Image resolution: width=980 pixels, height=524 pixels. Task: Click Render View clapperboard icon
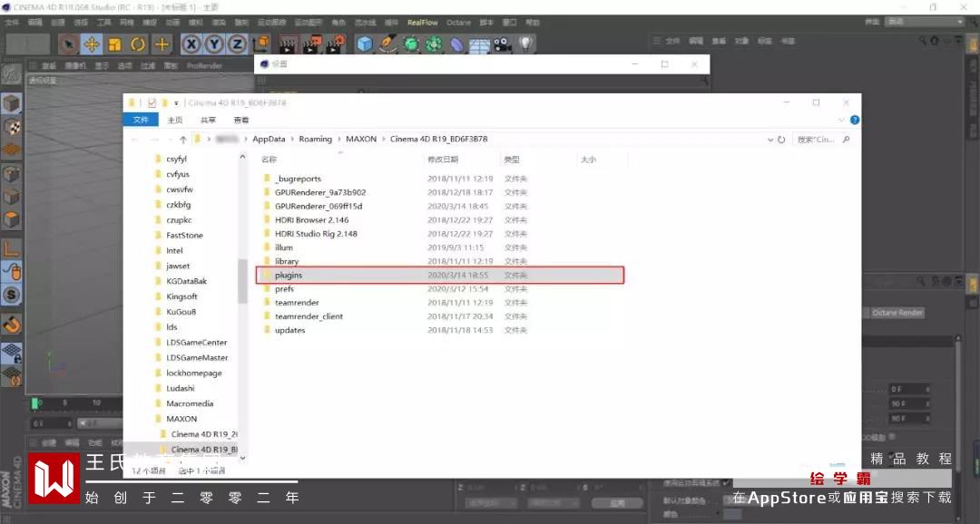pyautogui.click(x=287, y=44)
